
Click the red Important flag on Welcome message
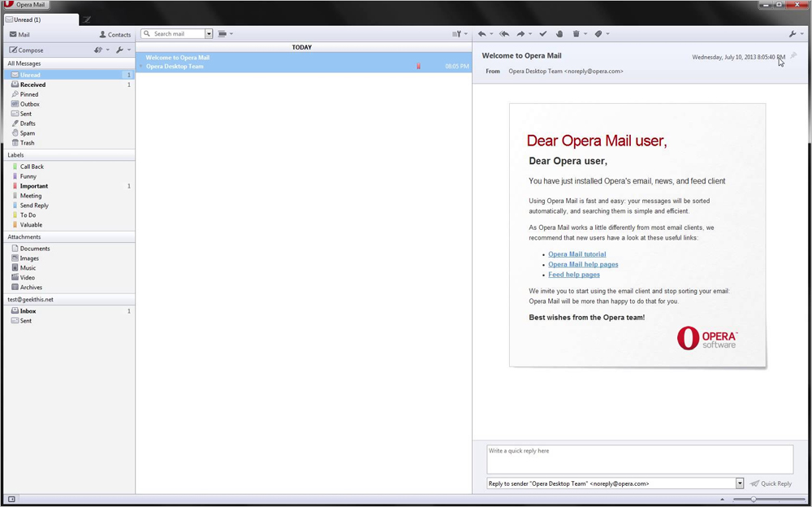coord(418,66)
